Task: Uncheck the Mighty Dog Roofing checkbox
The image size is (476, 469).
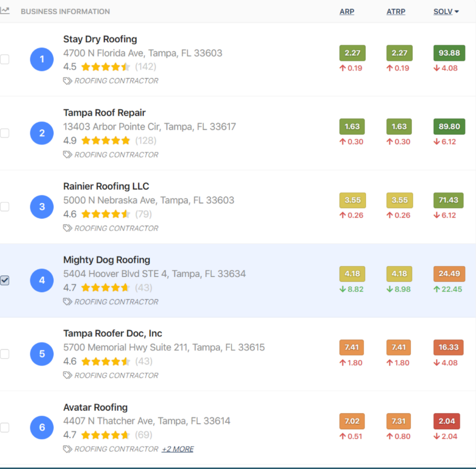Action: point(5,280)
